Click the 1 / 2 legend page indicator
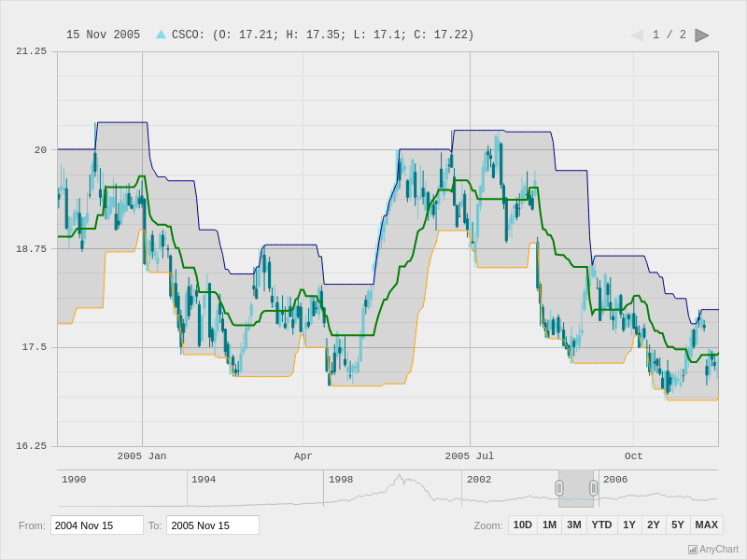 tap(669, 35)
